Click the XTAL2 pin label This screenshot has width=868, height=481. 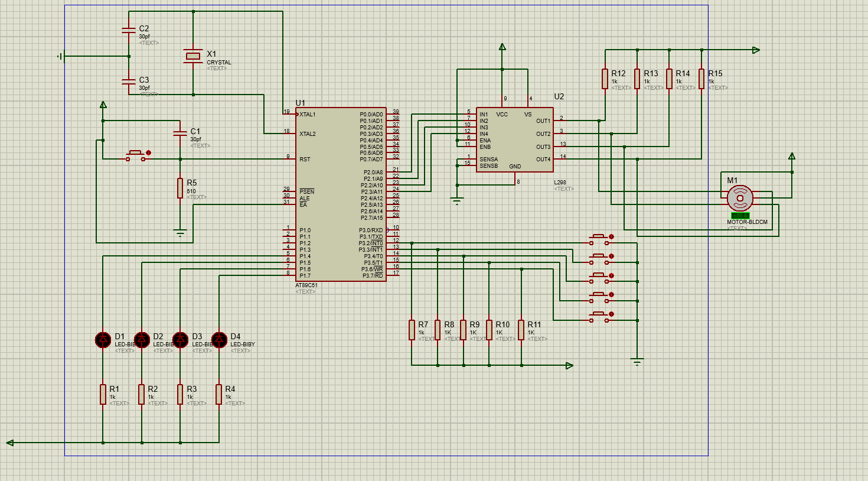[307, 134]
